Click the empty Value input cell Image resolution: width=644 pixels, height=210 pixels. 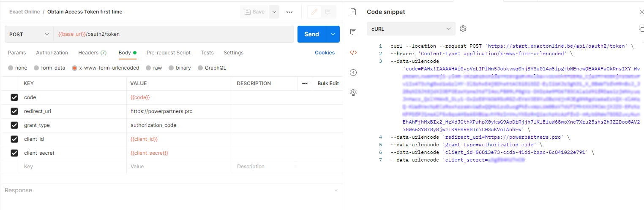tap(180, 167)
